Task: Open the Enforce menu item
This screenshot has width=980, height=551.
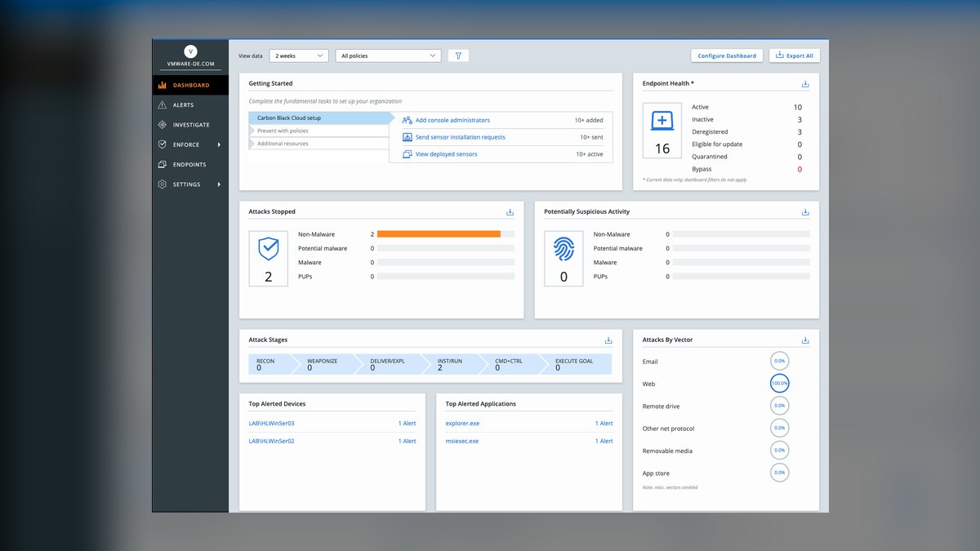Action: 190,144
